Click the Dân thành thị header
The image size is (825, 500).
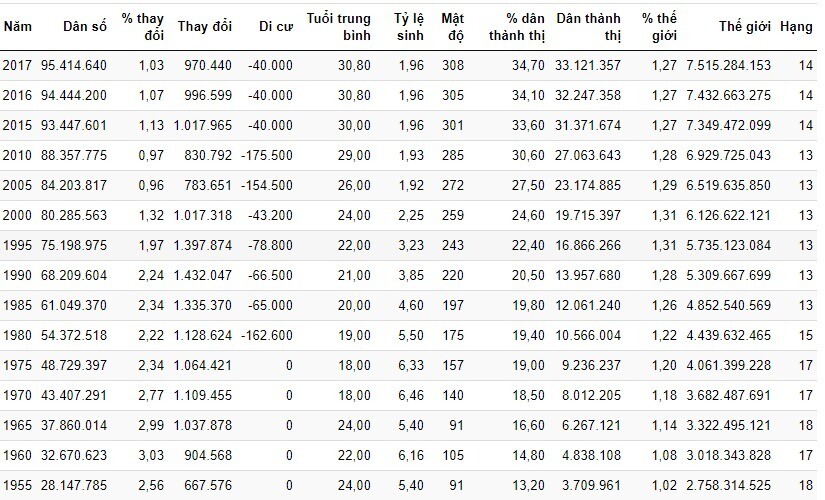click(588, 26)
